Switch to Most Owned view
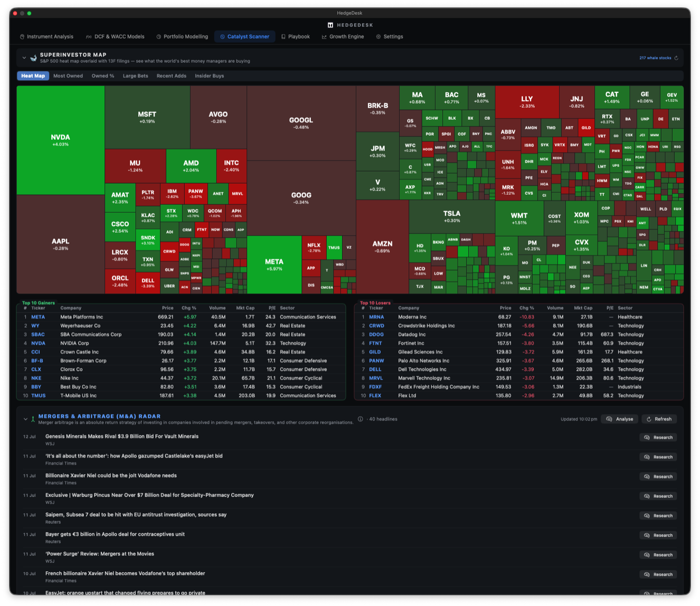This screenshot has width=700, height=606. point(68,76)
